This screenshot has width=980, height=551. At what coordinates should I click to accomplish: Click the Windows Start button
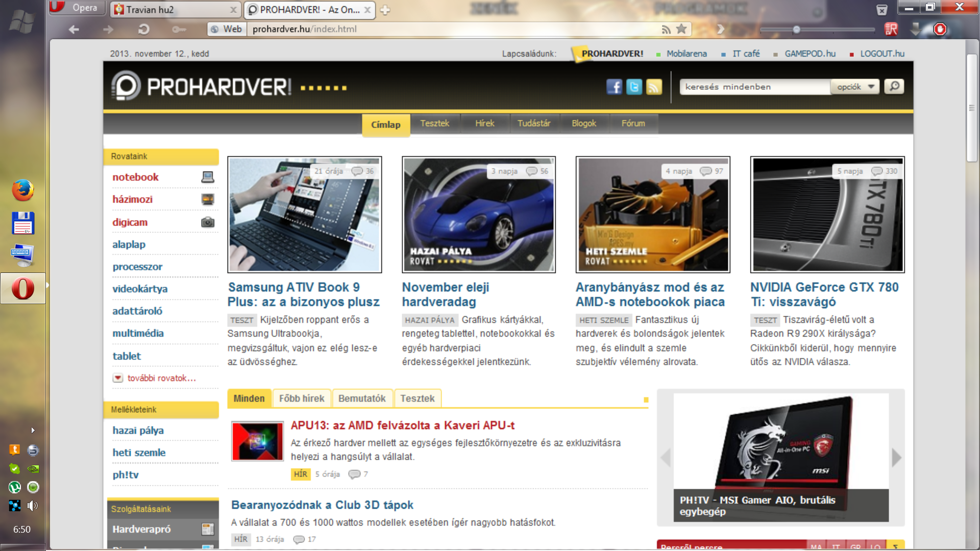(22, 22)
